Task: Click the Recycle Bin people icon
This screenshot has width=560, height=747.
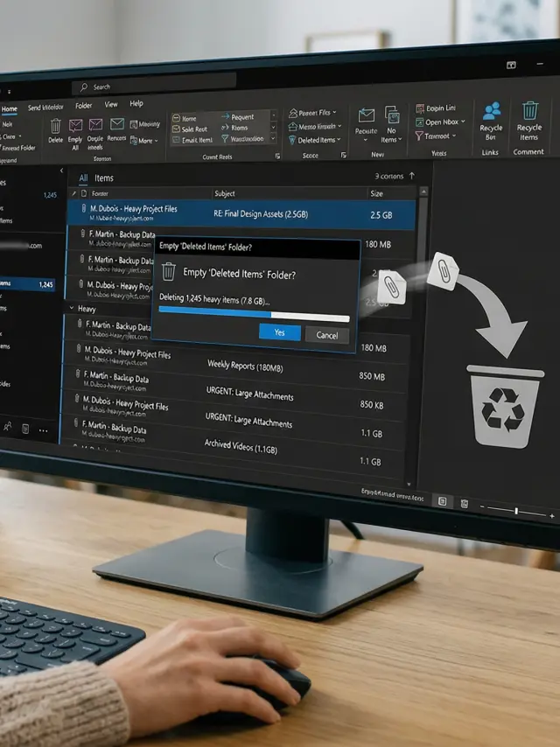Action: 492,111
